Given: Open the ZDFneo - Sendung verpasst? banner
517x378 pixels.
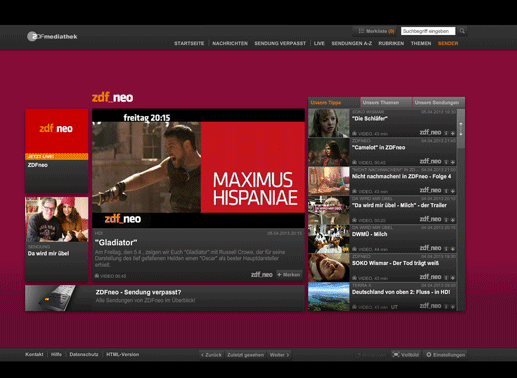Looking at the screenshot, I should click(165, 298).
